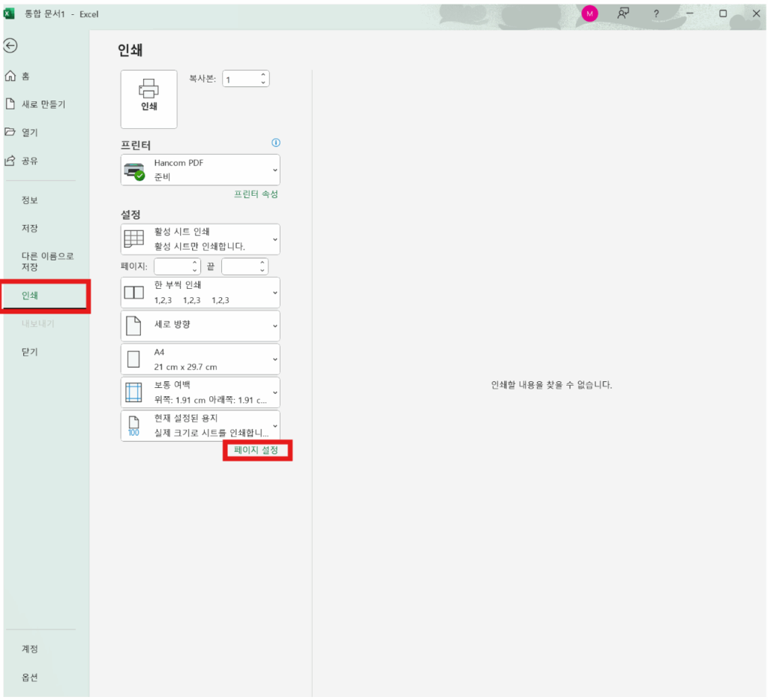Screen dimensions: 768x700
Task: Click the A4 paper size icon
Action: click(x=134, y=359)
